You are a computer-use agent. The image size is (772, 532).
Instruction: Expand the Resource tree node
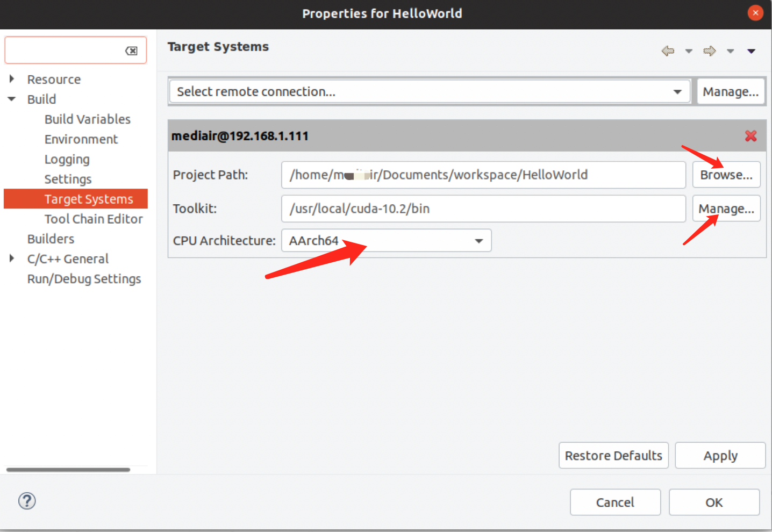click(x=12, y=79)
